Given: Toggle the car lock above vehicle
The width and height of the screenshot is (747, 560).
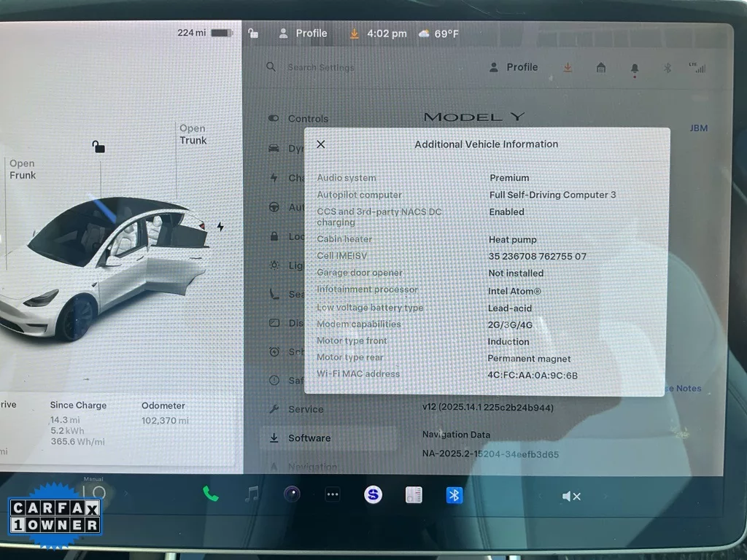Looking at the screenshot, I should pos(98,147).
